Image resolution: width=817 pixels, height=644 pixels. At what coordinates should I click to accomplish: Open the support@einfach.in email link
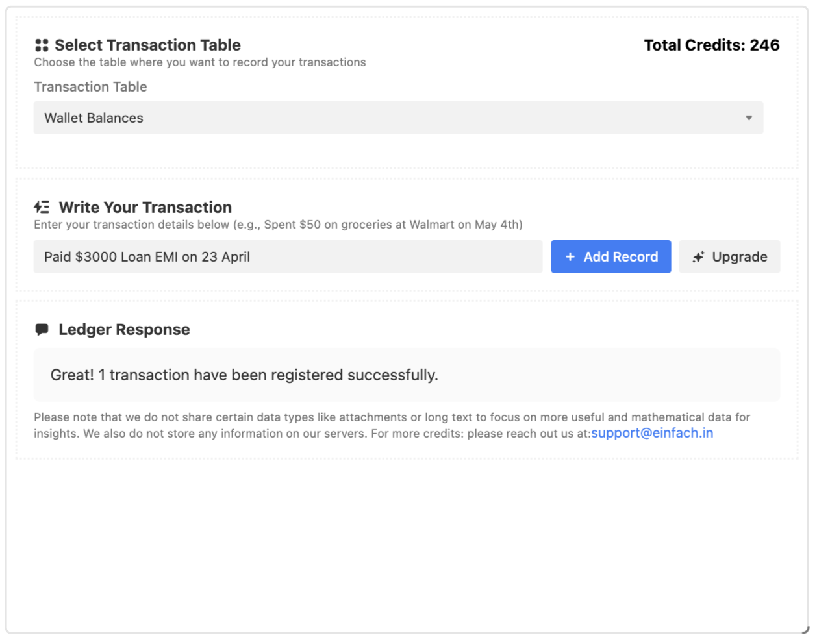652,433
